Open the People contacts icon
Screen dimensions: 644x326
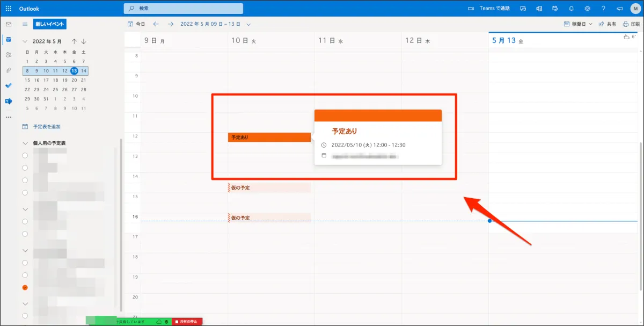pyautogui.click(x=8, y=55)
